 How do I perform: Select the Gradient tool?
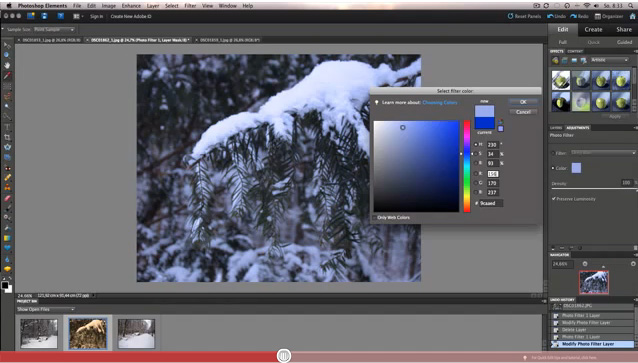(7, 238)
